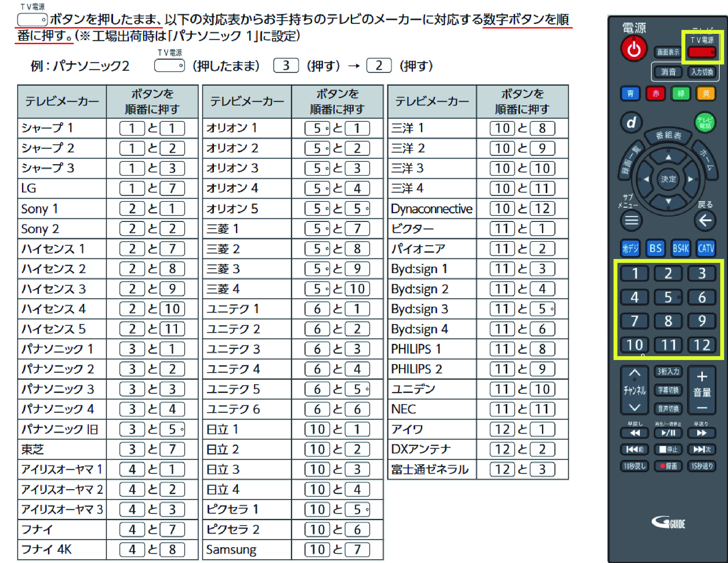Click number 4 on the remote keypad

coord(634,297)
